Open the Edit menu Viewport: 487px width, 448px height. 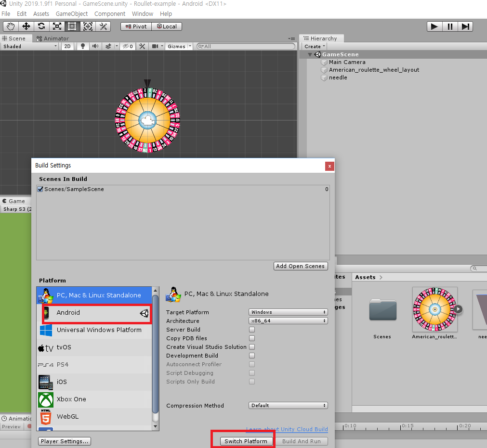click(x=21, y=13)
